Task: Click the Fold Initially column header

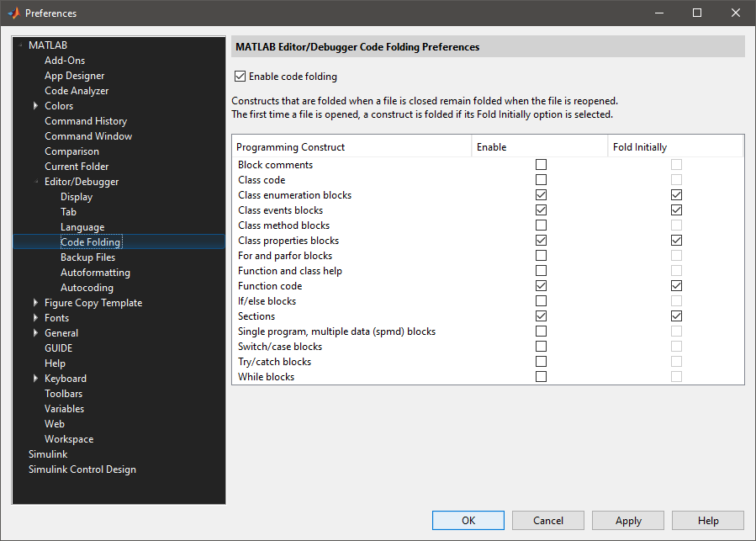Action: coord(675,146)
